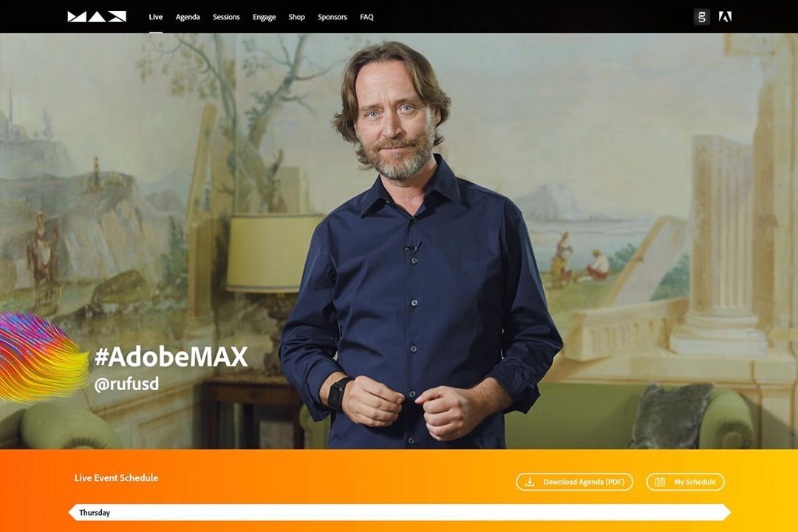The width and height of the screenshot is (798, 532).
Task: Select the Thursday schedule bar
Action: click(x=400, y=513)
